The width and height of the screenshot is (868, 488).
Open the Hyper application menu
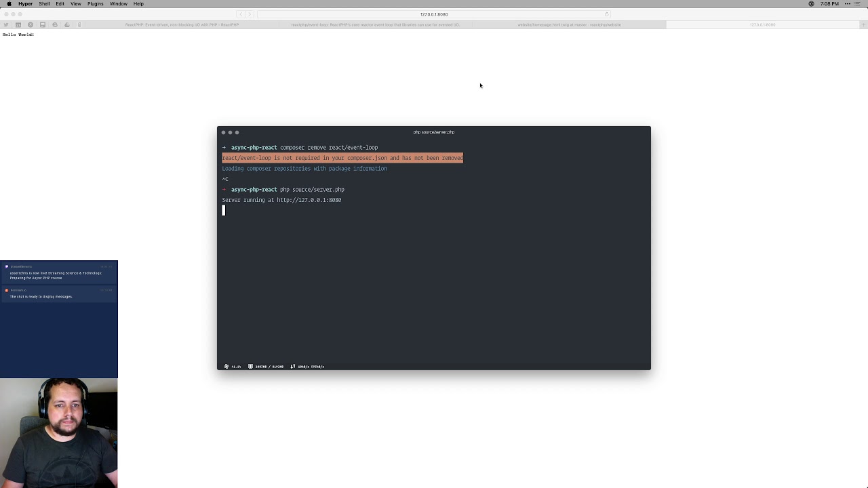(x=25, y=3)
